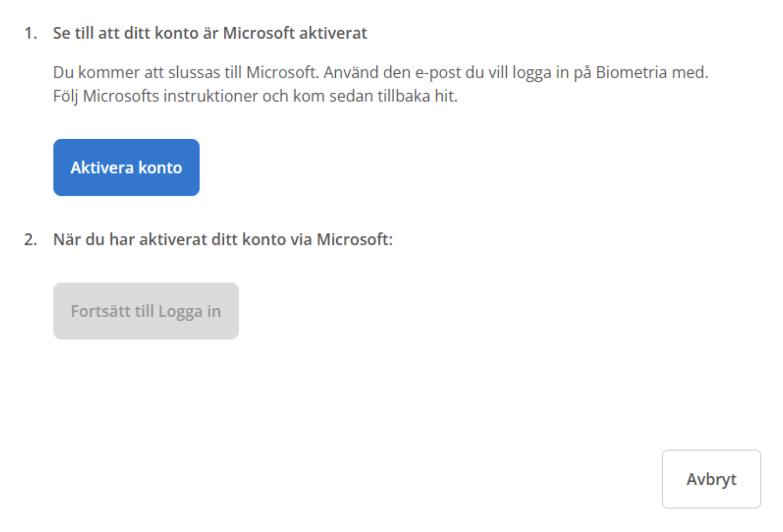
Task: Click the list number '1.'
Action: click(x=31, y=33)
